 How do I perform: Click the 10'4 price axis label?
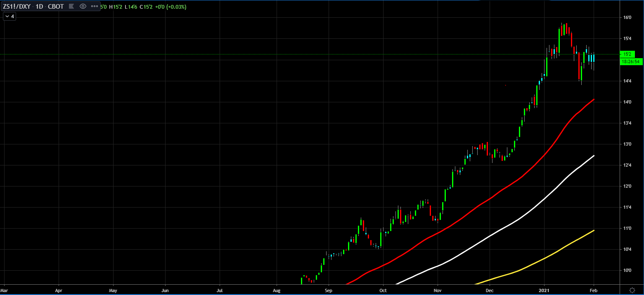point(627,249)
